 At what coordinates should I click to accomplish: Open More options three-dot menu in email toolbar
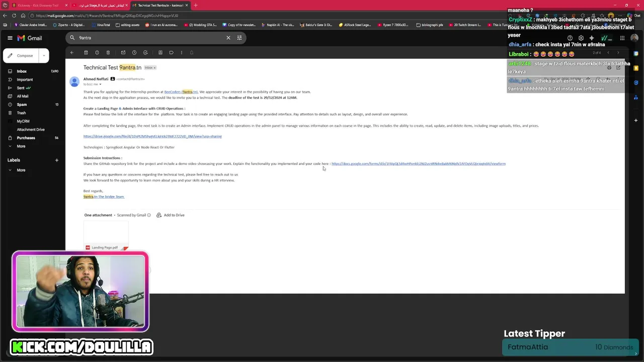point(182,52)
